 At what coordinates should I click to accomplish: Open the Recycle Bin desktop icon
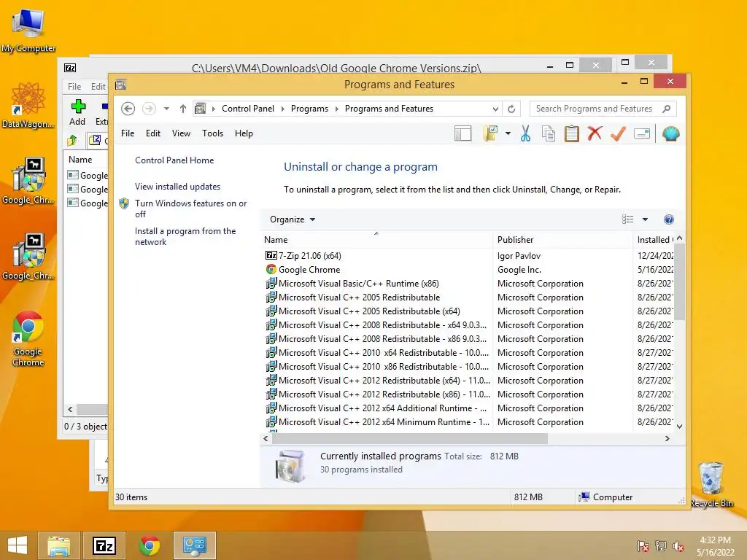[x=711, y=484]
